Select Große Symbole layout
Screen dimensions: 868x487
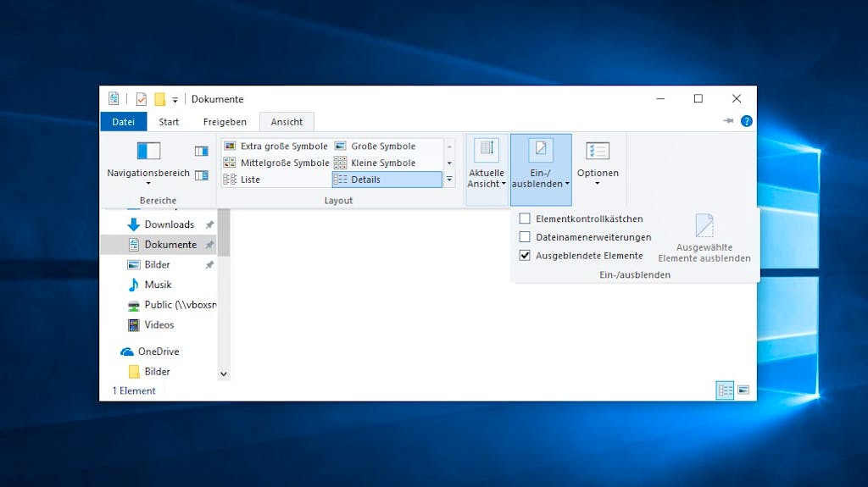pos(387,146)
